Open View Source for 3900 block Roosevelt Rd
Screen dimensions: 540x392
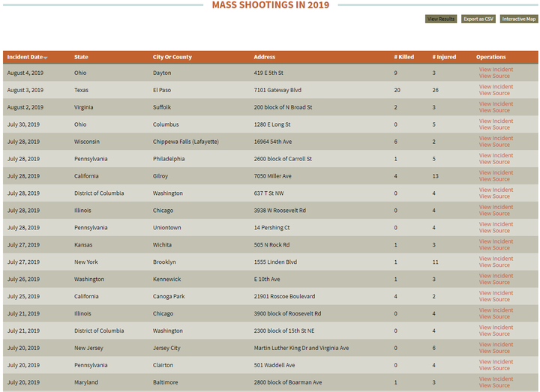[x=494, y=317]
